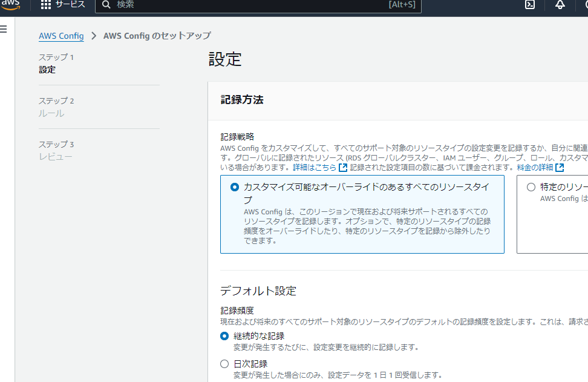
Task: Click the AWS Config のセットアップ breadcrumb text
Action: click(x=157, y=36)
